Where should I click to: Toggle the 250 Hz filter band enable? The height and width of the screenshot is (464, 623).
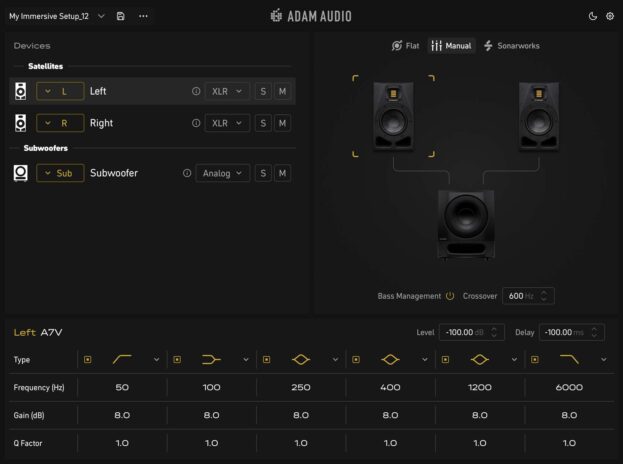pyautogui.click(x=266, y=360)
